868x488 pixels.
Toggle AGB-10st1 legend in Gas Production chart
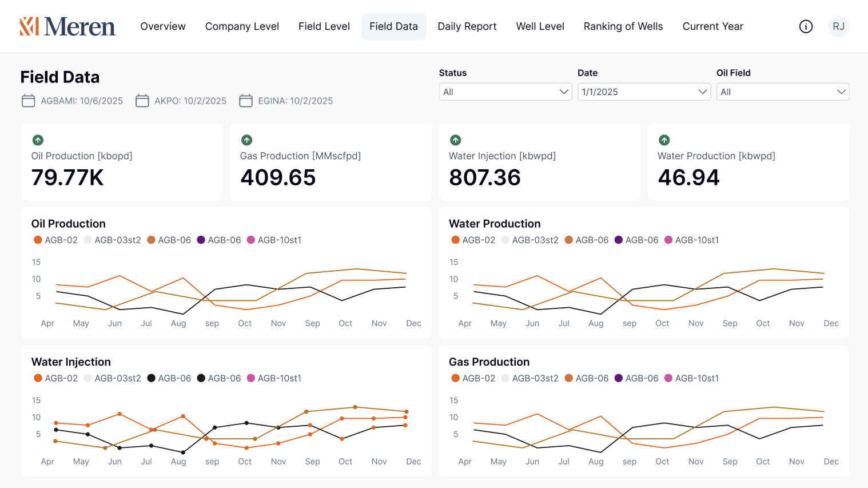point(691,378)
